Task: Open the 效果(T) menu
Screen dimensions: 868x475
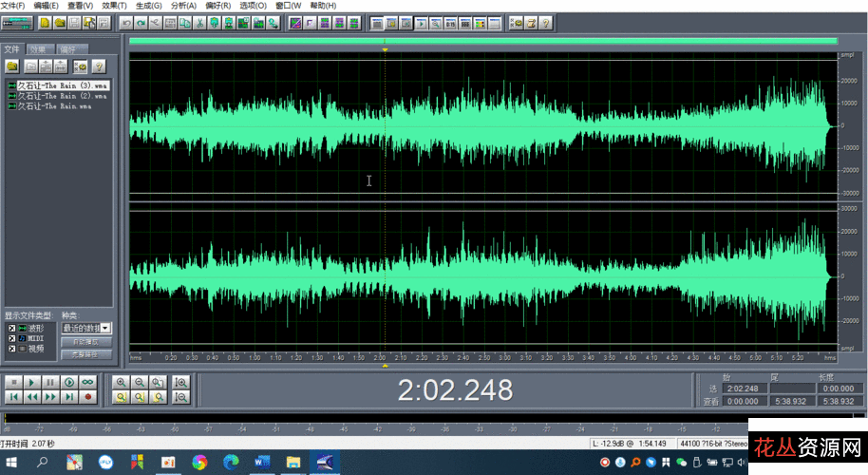Action: [114, 6]
